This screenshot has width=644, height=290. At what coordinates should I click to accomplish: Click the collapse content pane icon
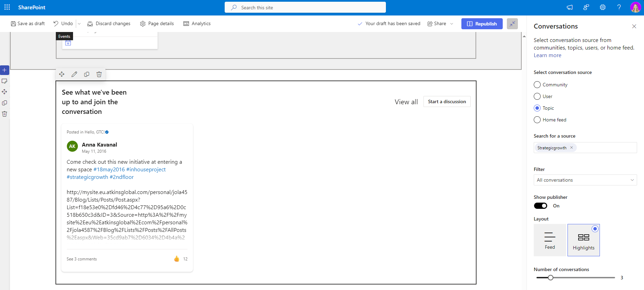[x=512, y=24]
